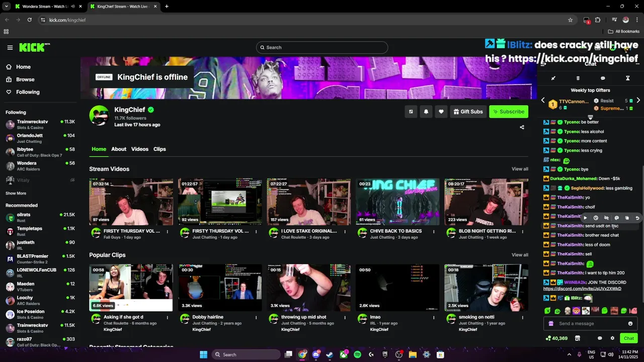Open the BLASTPremier recommended channel
This screenshot has height=362, width=644.
40,259
